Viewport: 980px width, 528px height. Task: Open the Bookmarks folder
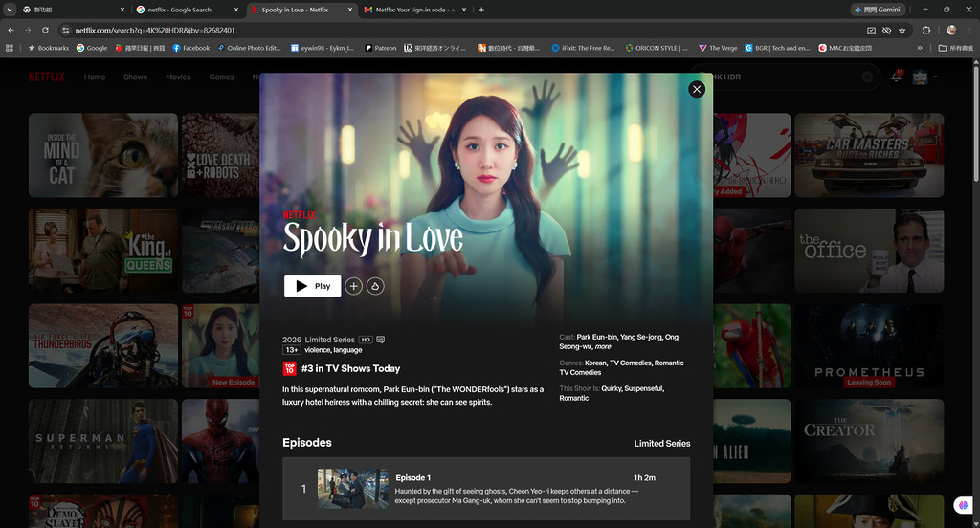point(48,48)
